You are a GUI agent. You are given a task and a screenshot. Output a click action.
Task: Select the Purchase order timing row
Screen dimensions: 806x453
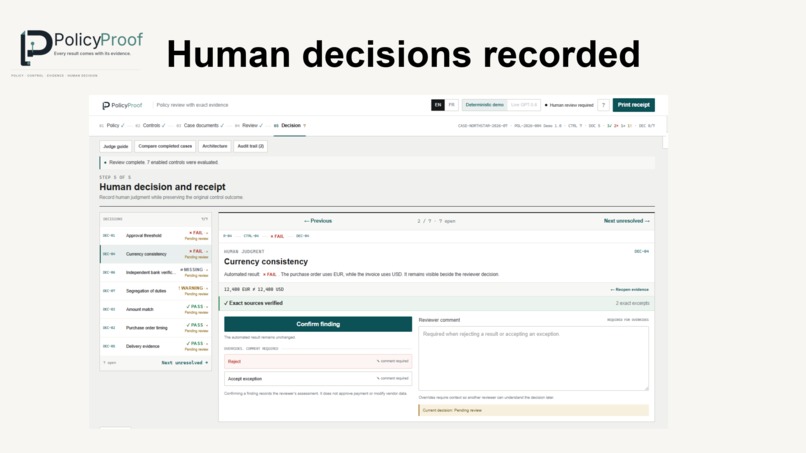pyautogui.click(x=155, y=328)
